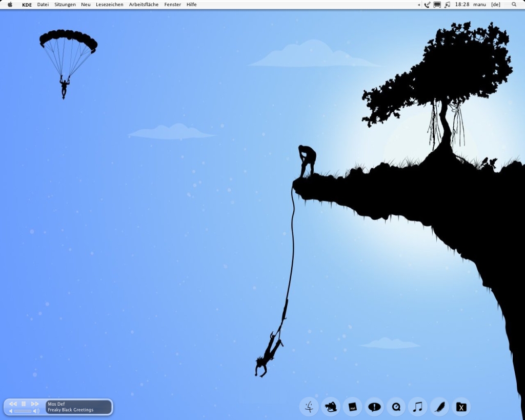Click the low volume speaker icon
The width and height of the screenshot is (525, 420).
(x=11, y=411)
